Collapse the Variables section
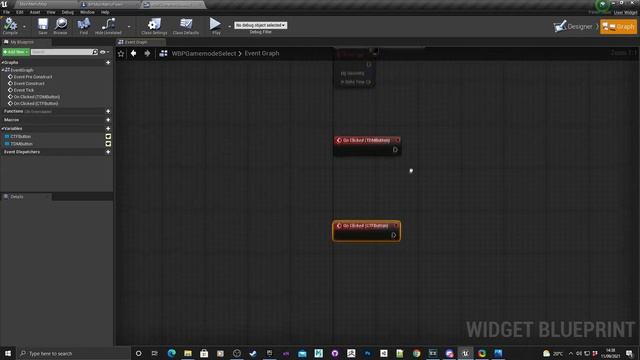The image size is (640, 360). (x=3, y=128)
